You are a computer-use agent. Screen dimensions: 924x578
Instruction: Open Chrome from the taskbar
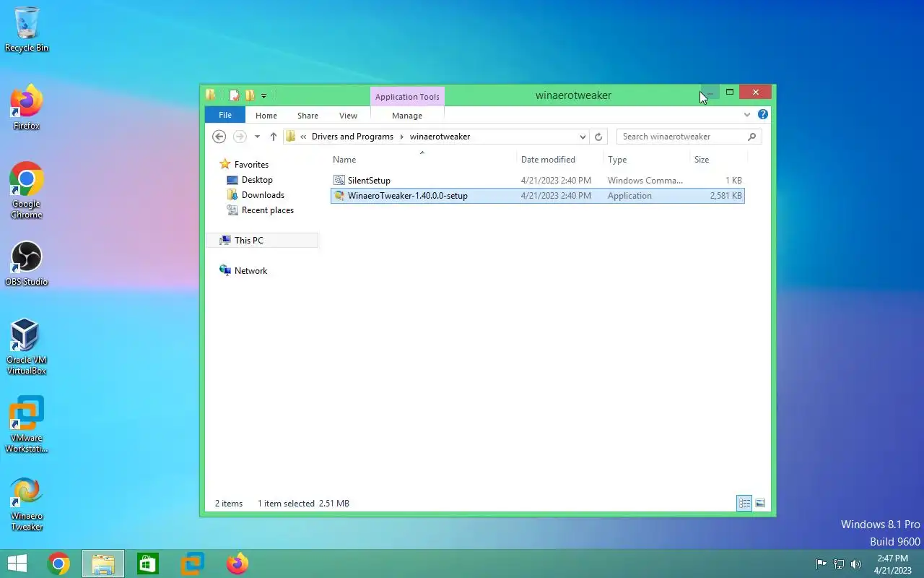tap(58, 564)
